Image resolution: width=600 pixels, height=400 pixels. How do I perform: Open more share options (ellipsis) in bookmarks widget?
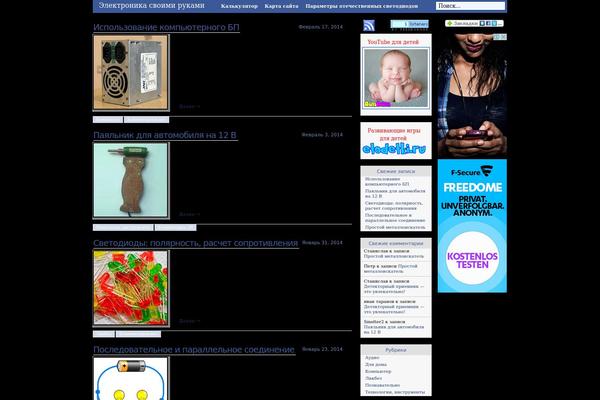(500, 23)
